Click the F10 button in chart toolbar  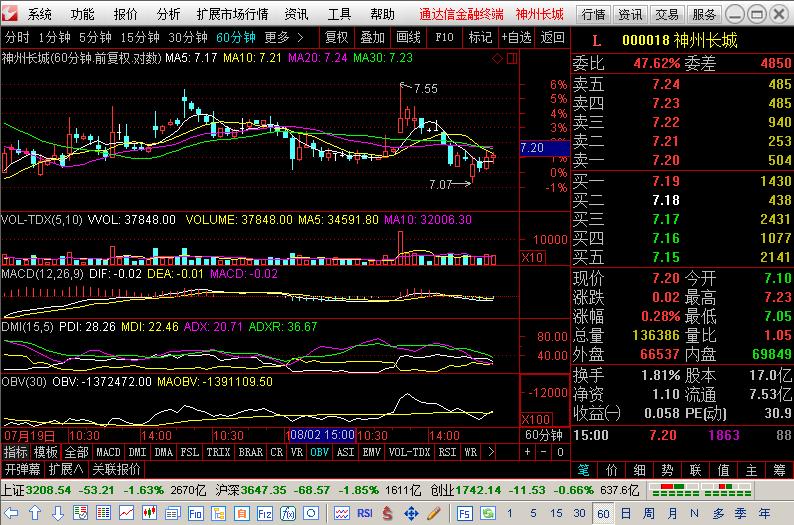(x=441, y=37)
